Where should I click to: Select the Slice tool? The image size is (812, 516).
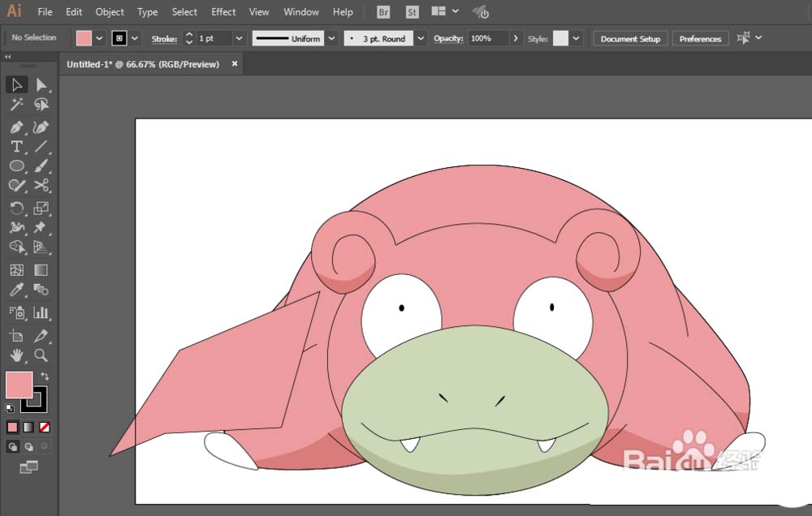(41, 336)
